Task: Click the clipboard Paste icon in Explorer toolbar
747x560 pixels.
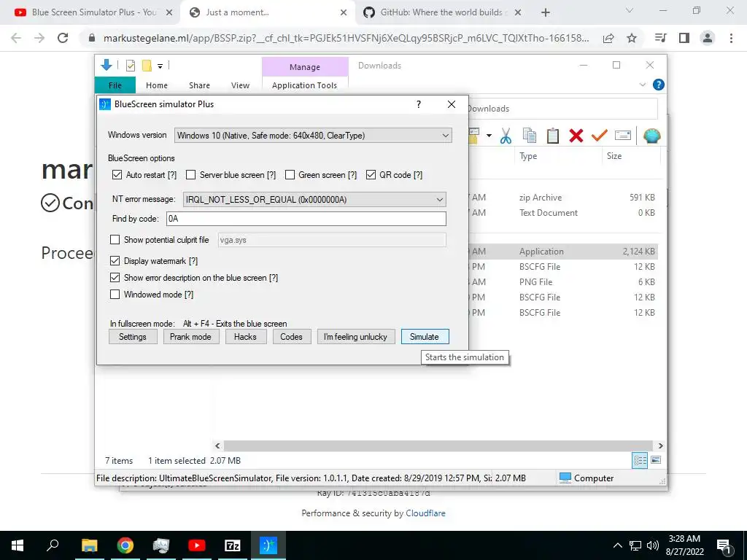Action: (553, 136)
